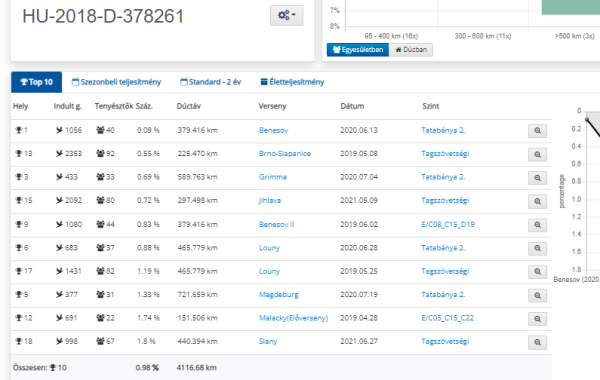Screen dimensions: 600x380
Task: Open the E/C05_C15_C22 level link
Action: 447,318
